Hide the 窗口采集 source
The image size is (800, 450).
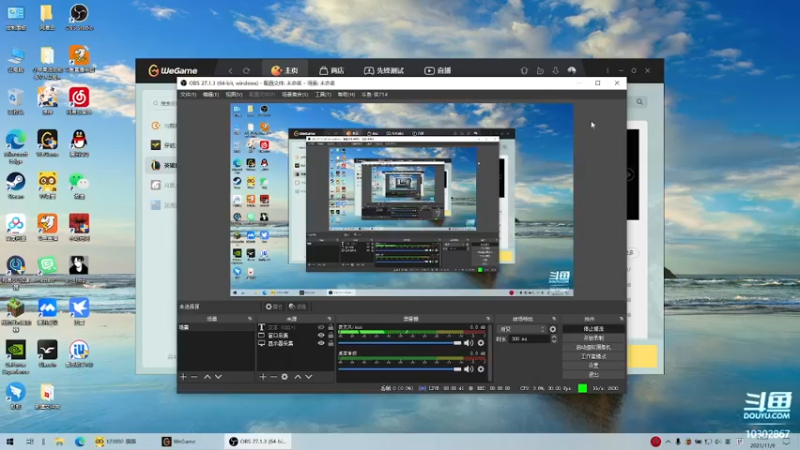pos(321,335)
